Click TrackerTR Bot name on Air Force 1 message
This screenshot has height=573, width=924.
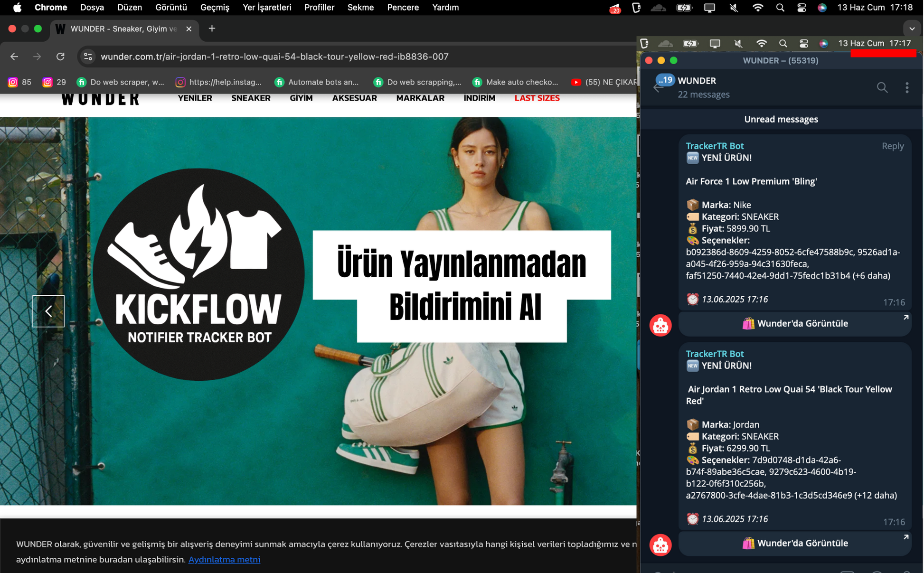pyautogui.click(x=715, y=146)
